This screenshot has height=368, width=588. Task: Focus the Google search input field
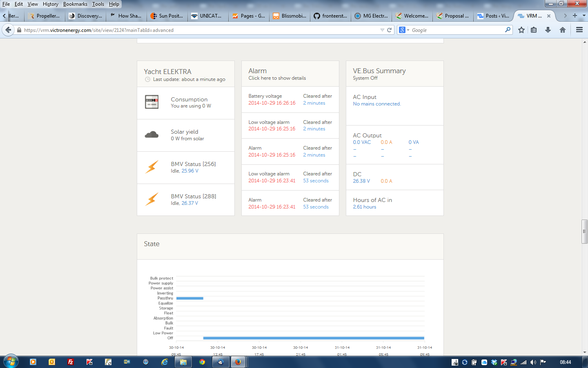[457, 30]
